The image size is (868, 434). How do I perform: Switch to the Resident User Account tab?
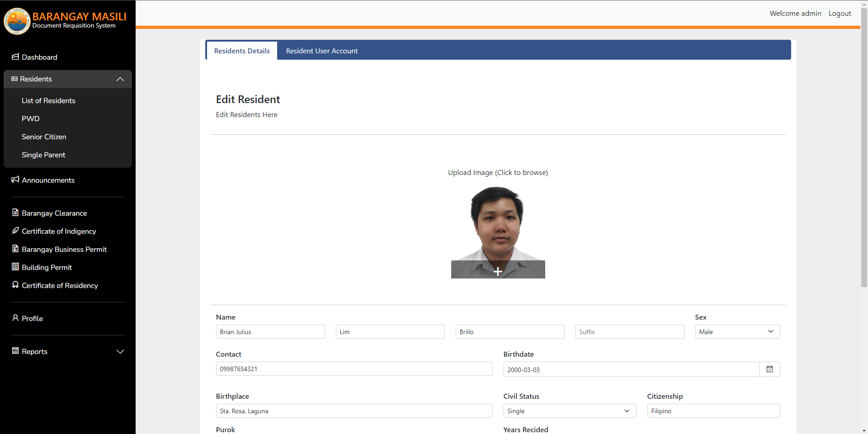321,51
